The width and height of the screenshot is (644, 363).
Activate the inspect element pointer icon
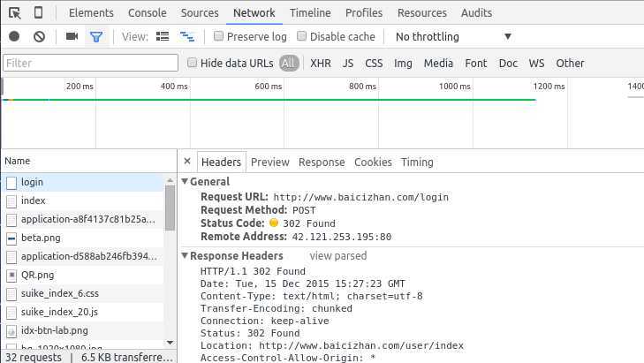tap(15, 13)
